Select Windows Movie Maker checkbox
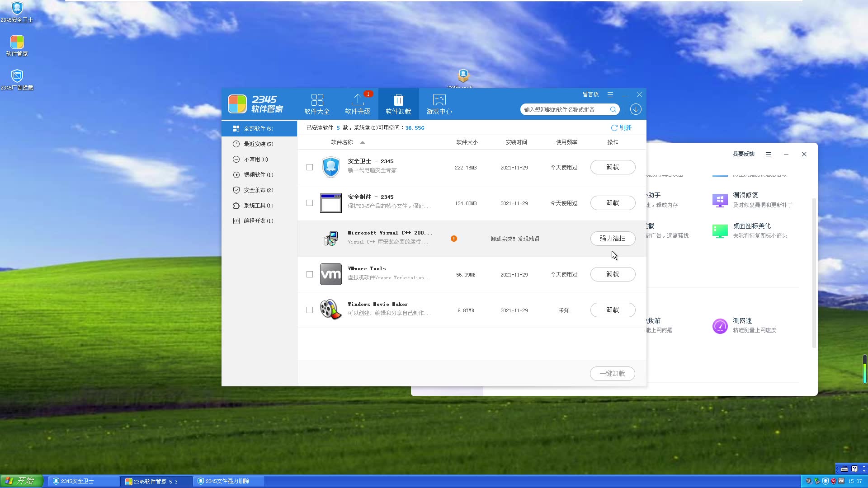This screenshot has height=488, width=868. [x=310, y=310]
